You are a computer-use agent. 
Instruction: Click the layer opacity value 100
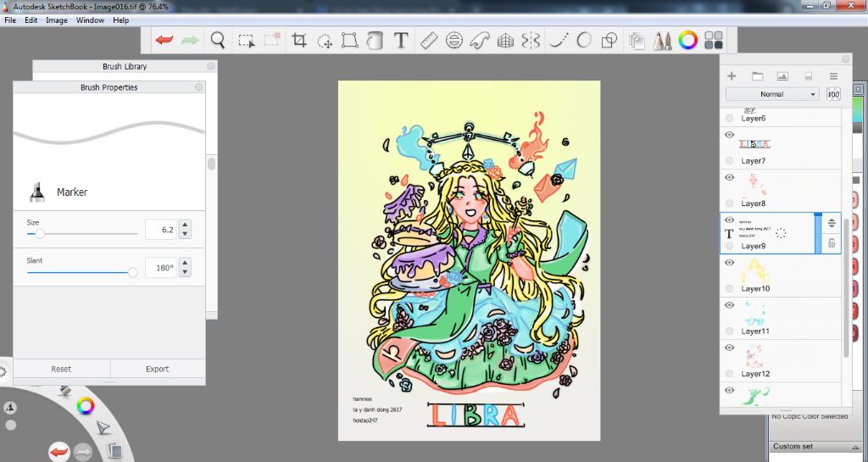(x=833, y=94)
